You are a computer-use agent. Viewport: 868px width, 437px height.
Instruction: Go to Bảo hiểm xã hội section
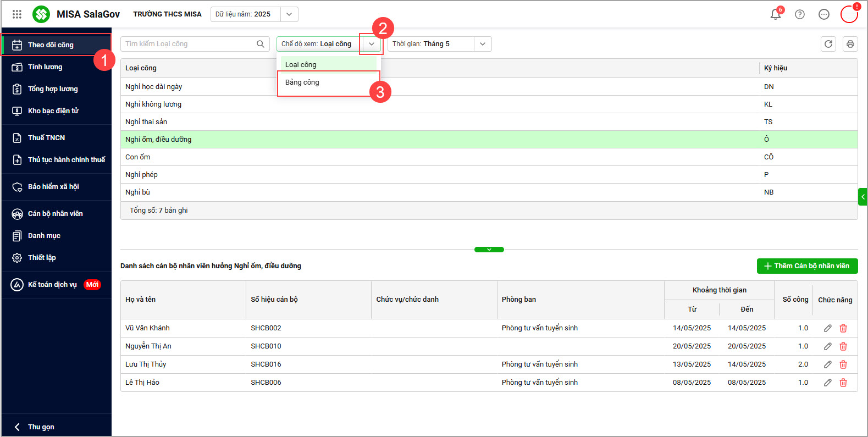53,187
